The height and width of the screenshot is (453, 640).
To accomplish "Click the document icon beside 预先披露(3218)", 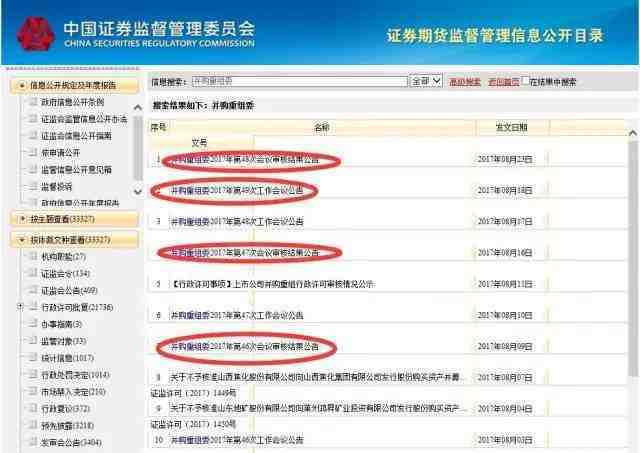I will (33, 425).
